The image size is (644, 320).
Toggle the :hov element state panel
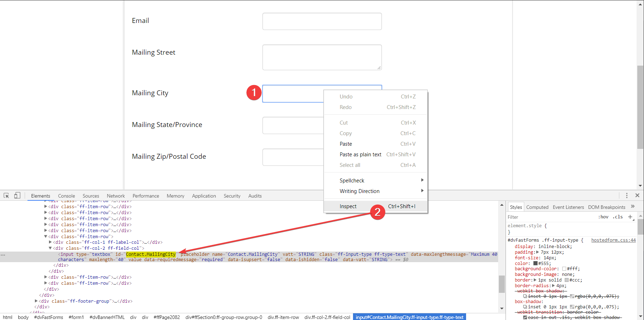coord(603,217)
